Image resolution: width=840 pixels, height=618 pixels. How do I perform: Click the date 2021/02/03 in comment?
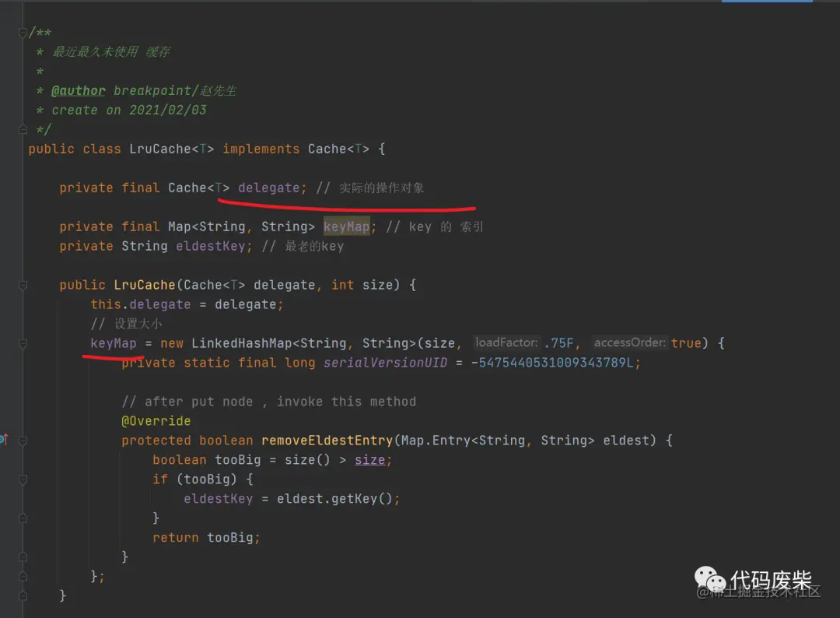tap(168, 110)
